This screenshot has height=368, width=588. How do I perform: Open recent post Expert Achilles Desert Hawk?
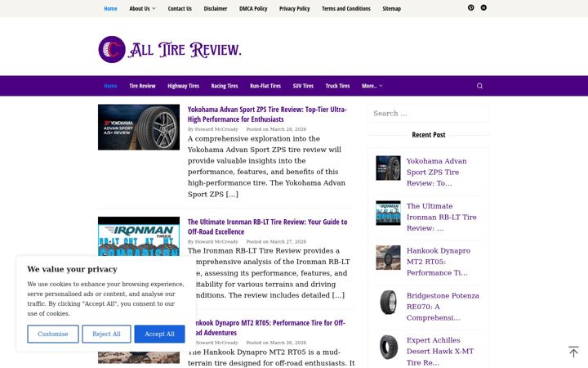tap(440, 351)
